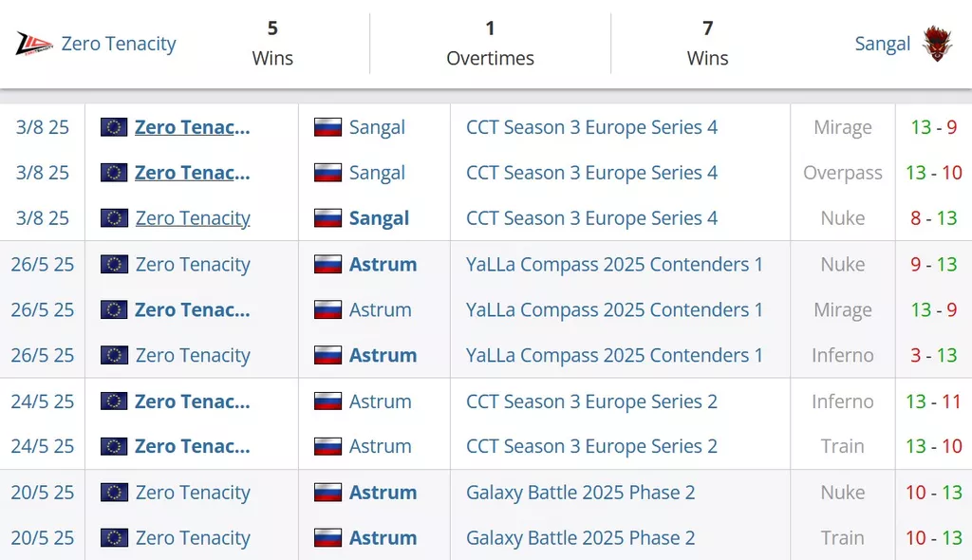Open the Zero Tenacity team link in header
This screenshot has height=560, width=972.
pyautogui.click(x=119, y=44)
